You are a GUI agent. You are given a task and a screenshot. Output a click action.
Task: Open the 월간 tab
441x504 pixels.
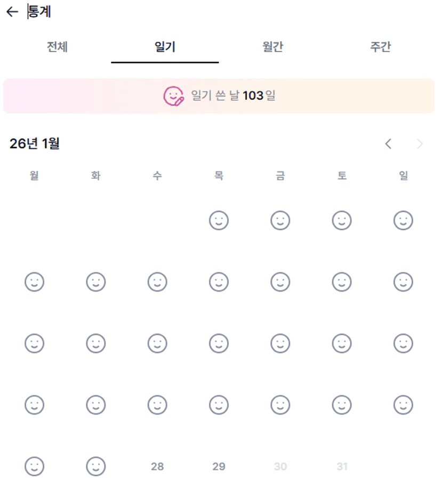[x=272, y=47]
